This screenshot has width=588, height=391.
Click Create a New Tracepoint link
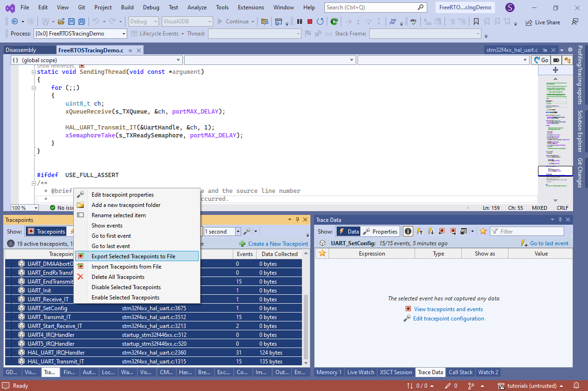click(x=278, y=244)
